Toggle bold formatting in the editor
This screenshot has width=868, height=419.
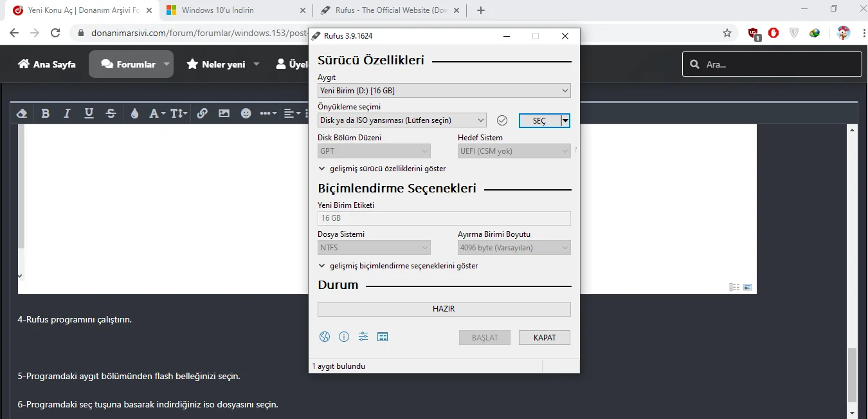(x=45, y=113)
